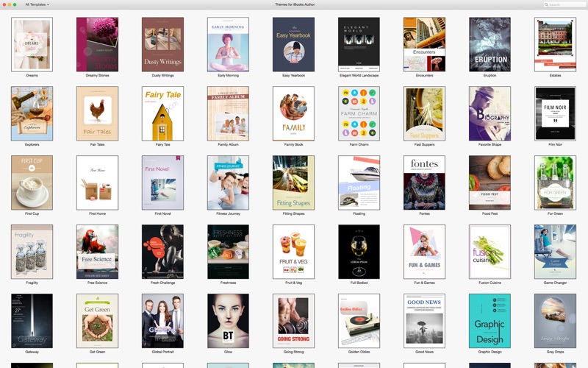588x368 pixels.
Task: Select the Game Changer template
Action: (x=556, y=252)
